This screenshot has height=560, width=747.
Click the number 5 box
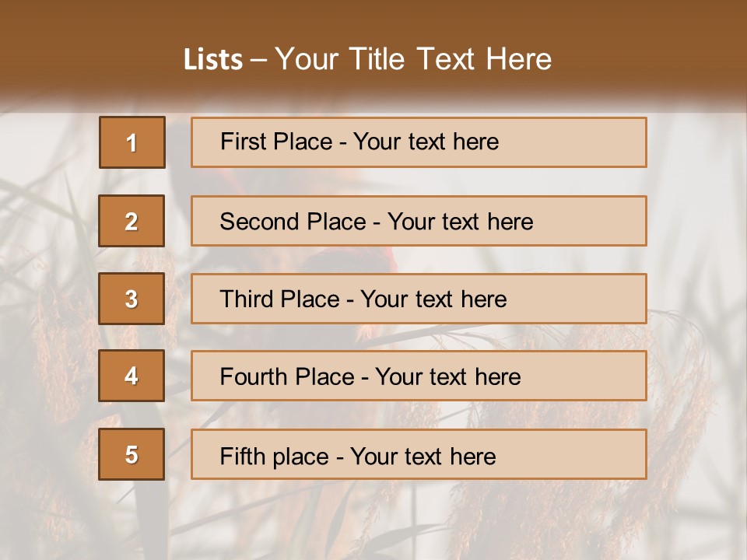click(x=132, y=454)
